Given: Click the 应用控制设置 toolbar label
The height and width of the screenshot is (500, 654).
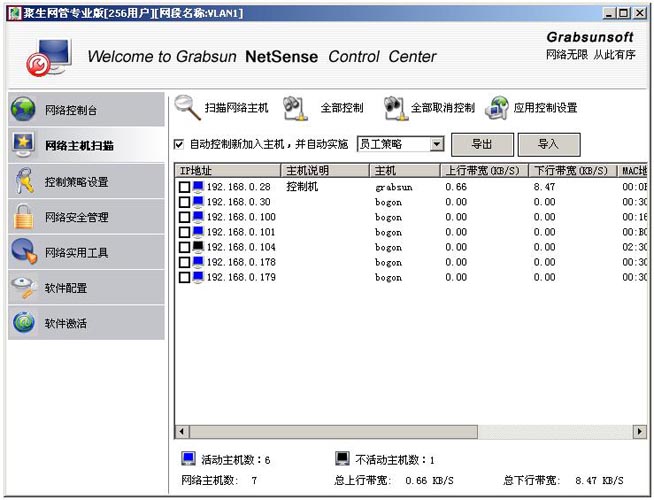Looking at the screenshot, I should point(545,108).
